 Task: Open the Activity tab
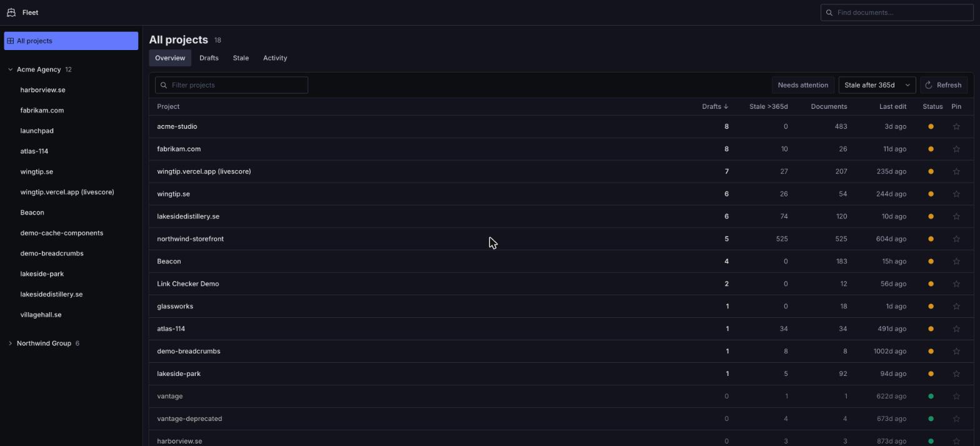[275, 58]
